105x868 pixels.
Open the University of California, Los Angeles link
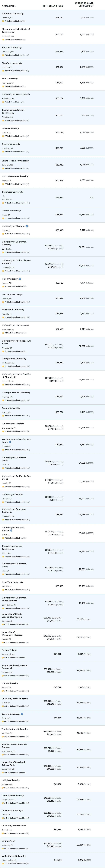tap(16, 262)
